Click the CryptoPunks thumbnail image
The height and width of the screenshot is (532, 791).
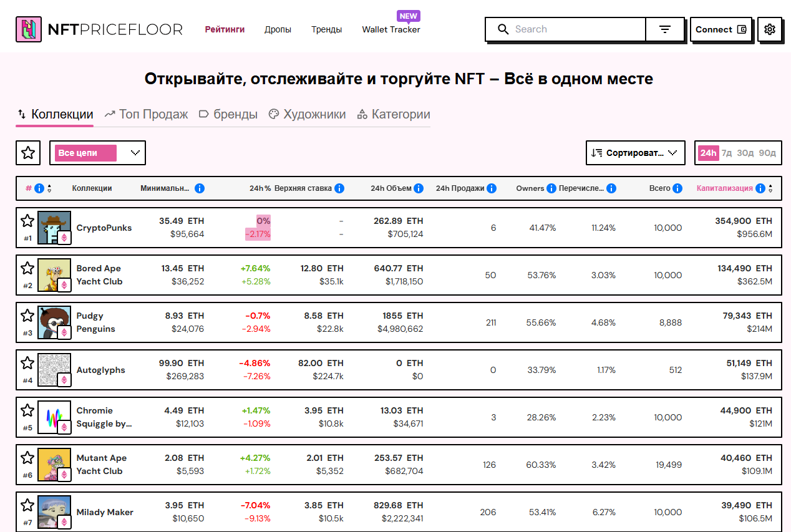54,228
